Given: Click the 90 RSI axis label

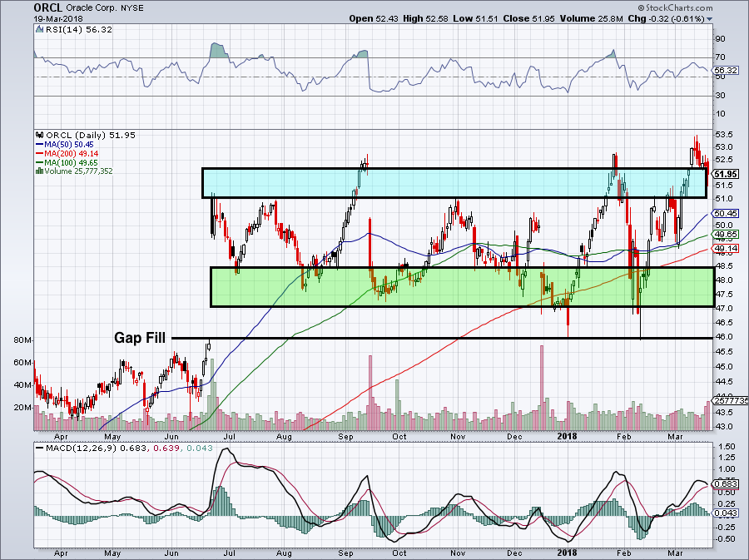Looking at the screenshot, I should coord(721,39).
